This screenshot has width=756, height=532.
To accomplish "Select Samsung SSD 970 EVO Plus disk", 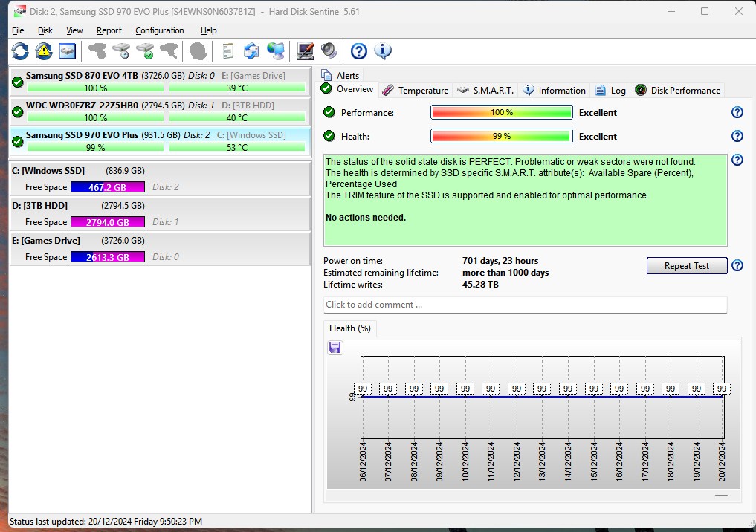I will [160, 141].
